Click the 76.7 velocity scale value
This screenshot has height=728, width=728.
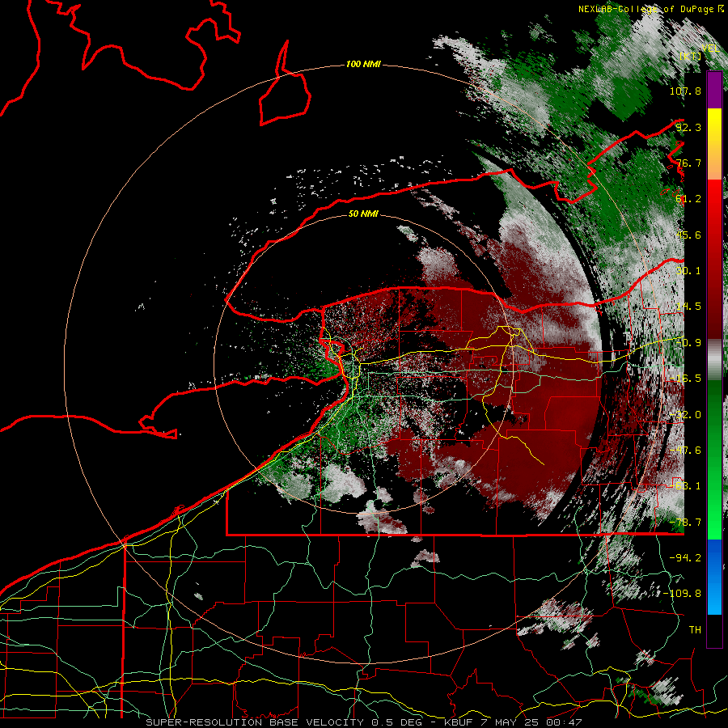tap(688, 163)
